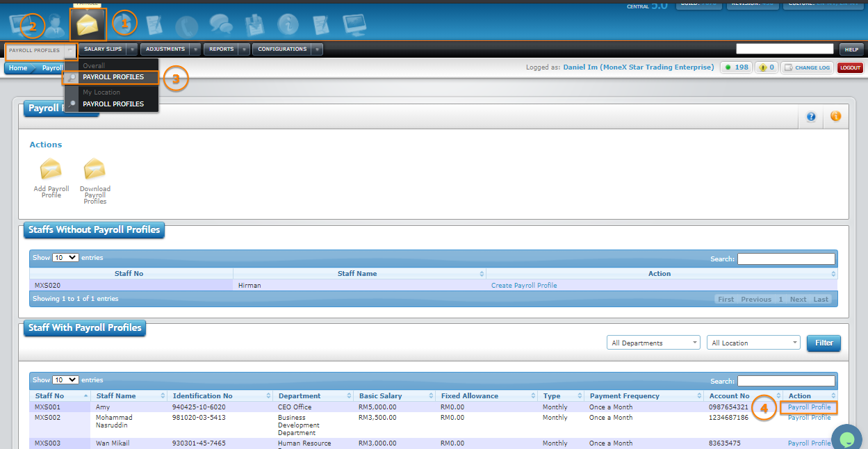
Task: Open the Change Log
Action: [x=807, y=67]
